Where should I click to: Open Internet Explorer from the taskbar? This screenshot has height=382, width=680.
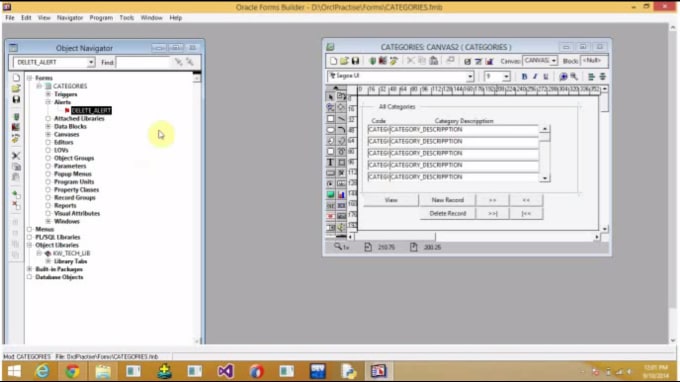point(42,371)
